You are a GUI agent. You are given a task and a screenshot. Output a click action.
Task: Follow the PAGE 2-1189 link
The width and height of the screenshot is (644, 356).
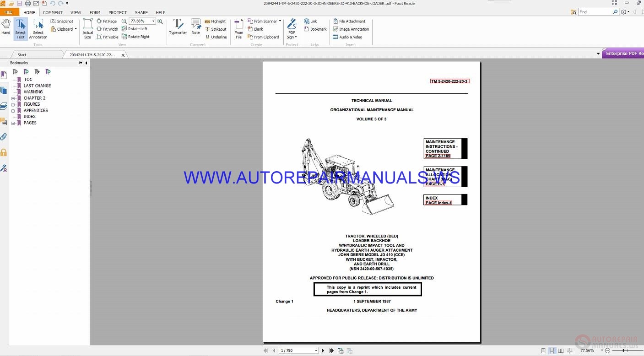(x=438, y=156)
